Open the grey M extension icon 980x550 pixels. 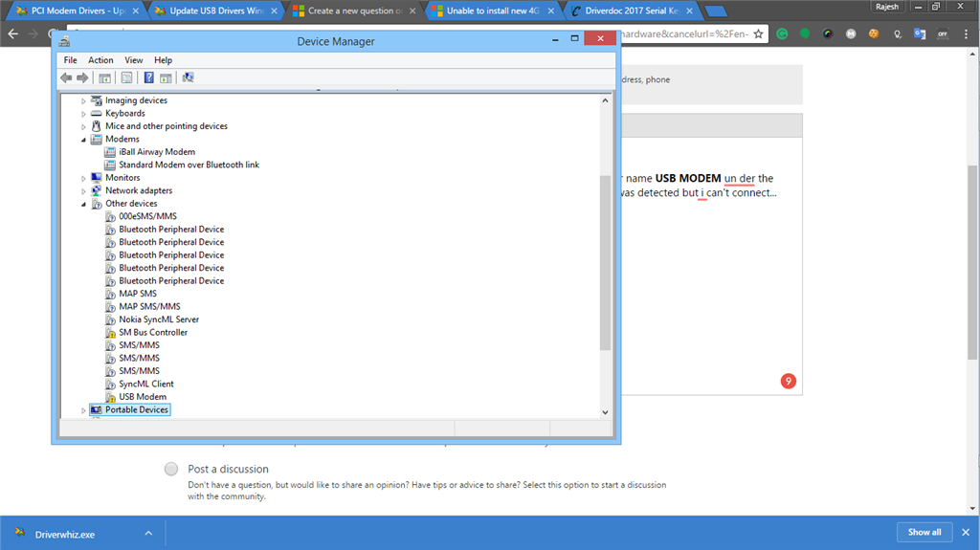851,33
